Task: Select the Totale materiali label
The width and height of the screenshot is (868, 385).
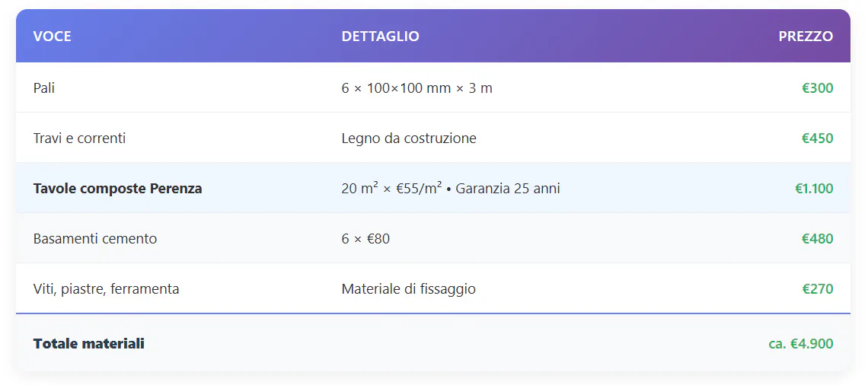Action: click(x=88, y=344)
